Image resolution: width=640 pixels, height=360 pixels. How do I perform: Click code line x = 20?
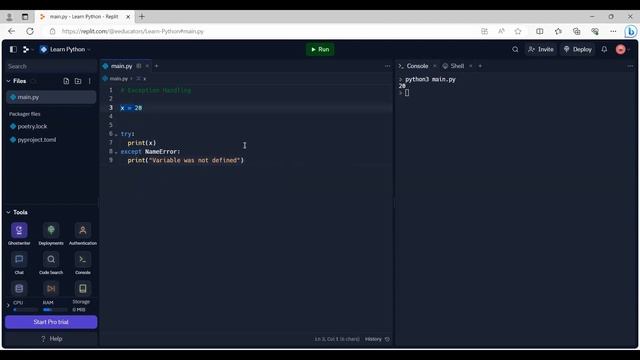(x=131, y=108)
